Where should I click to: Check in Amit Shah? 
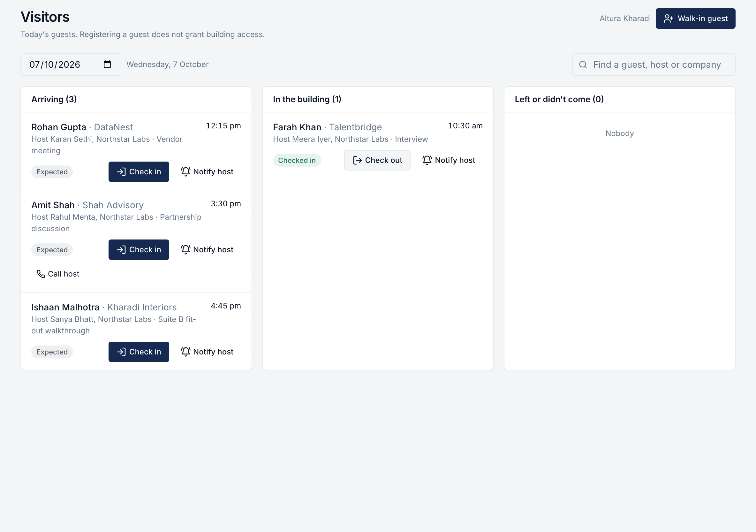pos(139,250)
